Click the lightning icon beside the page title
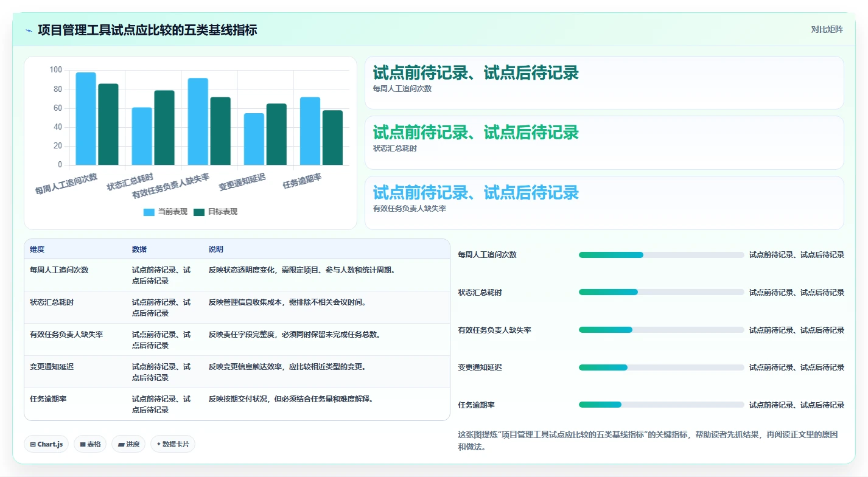The height and width of the screenshot is (477, 868). [29, 30]
